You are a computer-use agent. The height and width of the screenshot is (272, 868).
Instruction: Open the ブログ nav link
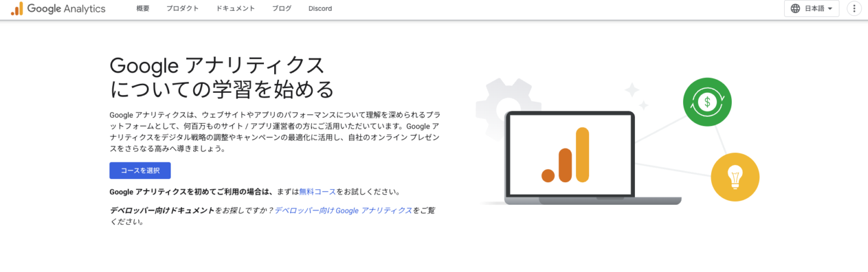pos(282,8)
